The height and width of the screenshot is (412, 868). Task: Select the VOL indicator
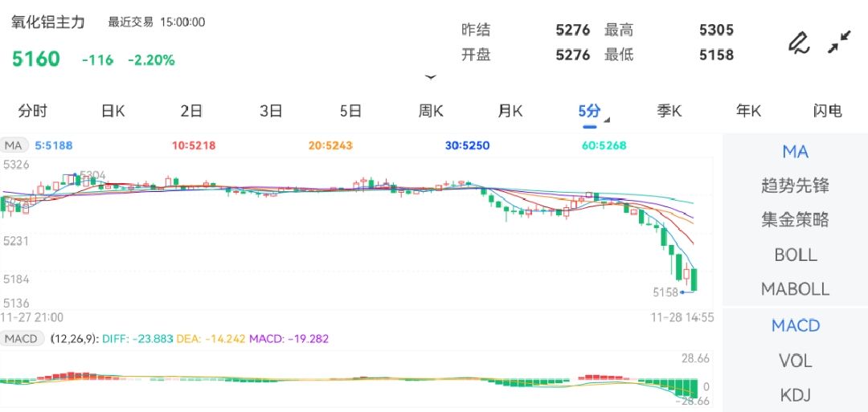[795, 361]
